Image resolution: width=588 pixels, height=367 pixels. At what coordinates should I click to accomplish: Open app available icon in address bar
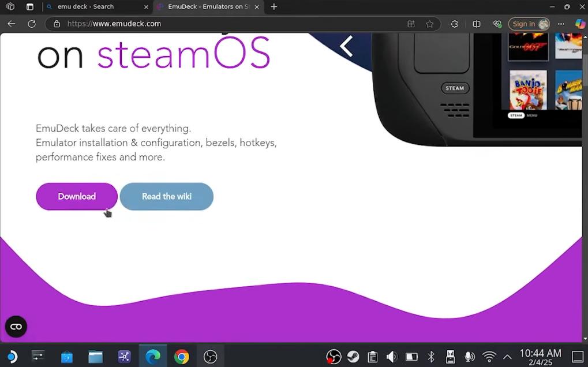411,24
